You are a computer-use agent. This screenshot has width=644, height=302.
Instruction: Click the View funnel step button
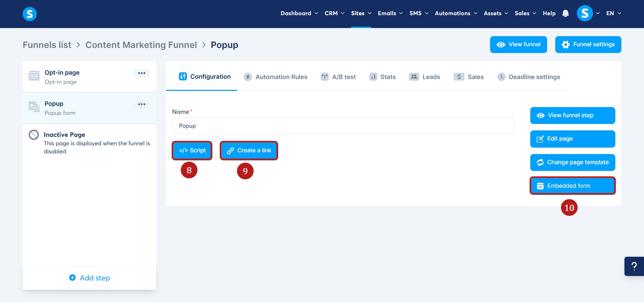(x=573, y=116)
